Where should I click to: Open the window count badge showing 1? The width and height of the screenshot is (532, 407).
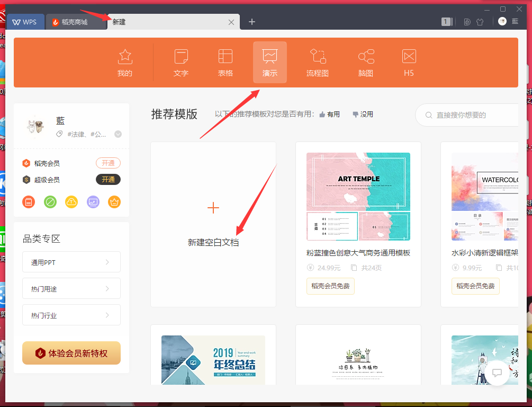(x=447, y=22)
